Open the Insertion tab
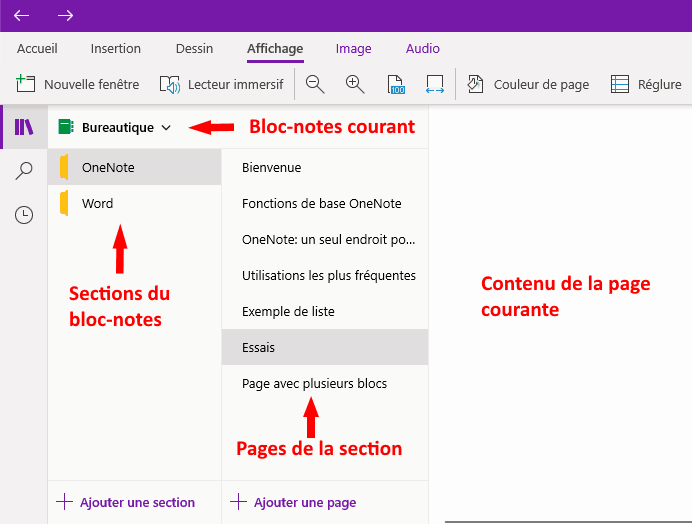Image resolution: width=692 pixels, height=524 pixels. coord(116,49)
